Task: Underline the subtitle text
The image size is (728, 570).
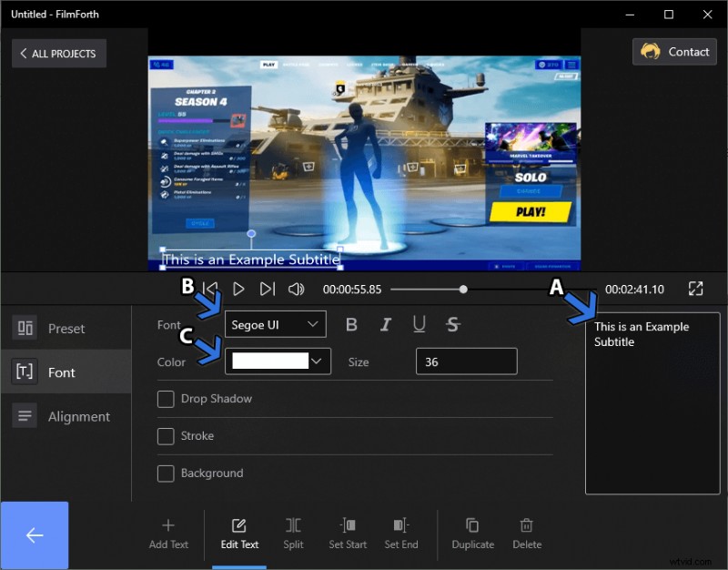Action: pyautogui.click(x=419, y=324)
